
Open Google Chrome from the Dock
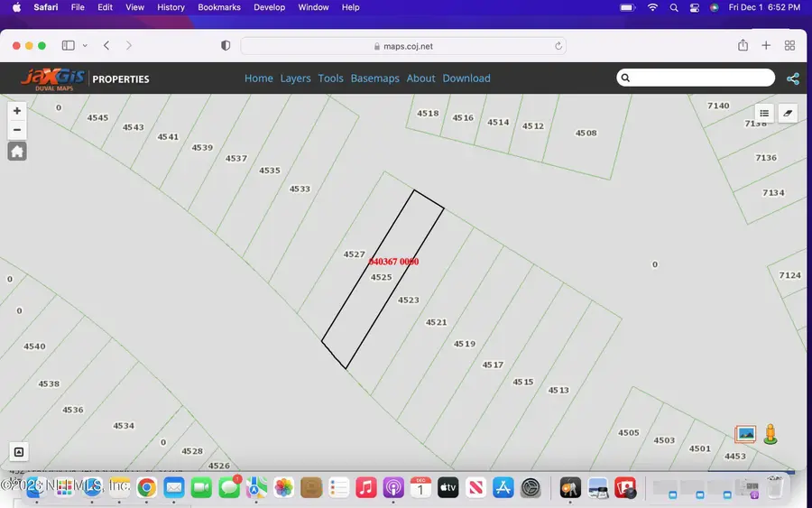(x=146, y=487)
